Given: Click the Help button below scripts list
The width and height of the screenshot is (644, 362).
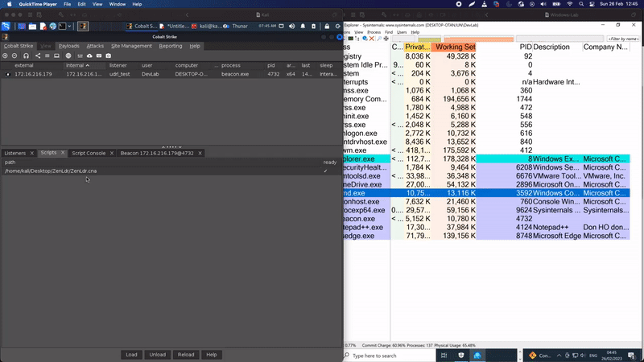Looking at the screenshot, I should (212, 355).
